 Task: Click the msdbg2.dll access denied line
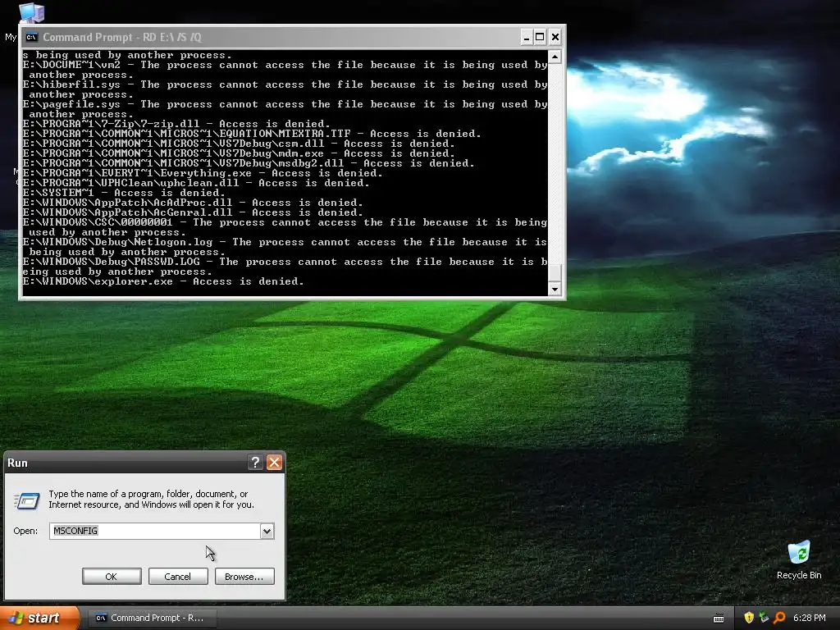tap(249, 163)
